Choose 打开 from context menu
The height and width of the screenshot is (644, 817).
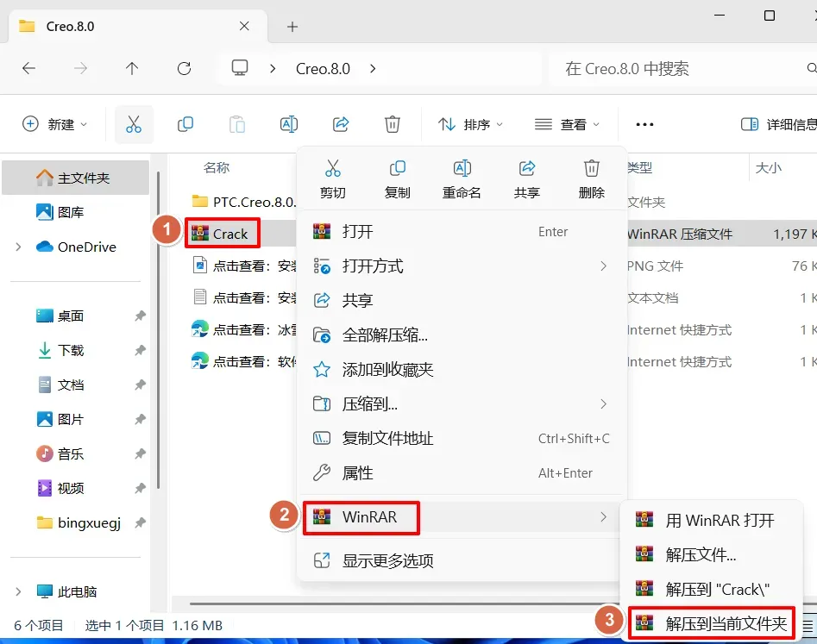tap(462, 232)
